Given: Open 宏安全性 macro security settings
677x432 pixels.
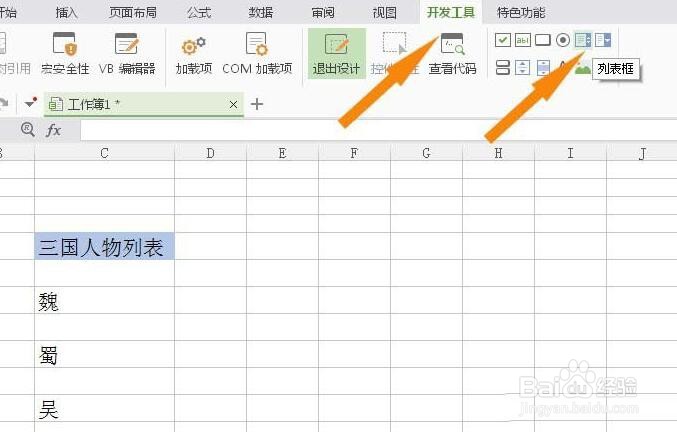Looking at the screenshot, I should tap(65, 54).
